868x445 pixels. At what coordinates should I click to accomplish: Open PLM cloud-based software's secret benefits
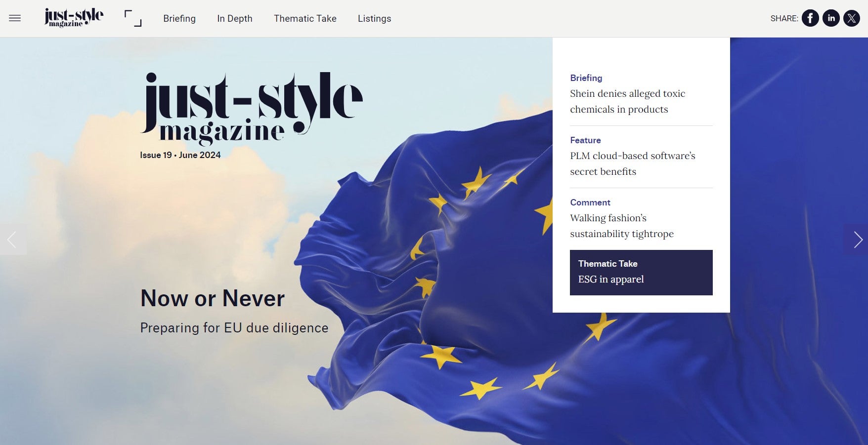pyautogui.click(x=632, y=163)
